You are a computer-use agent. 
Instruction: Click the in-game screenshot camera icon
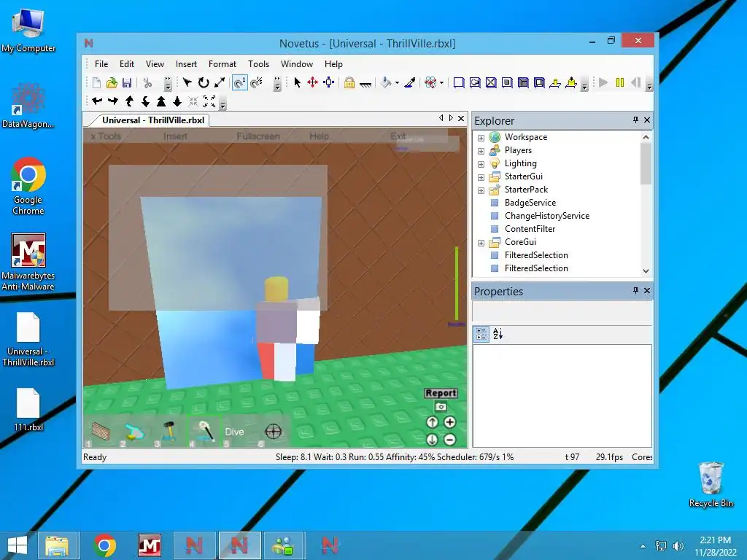click(441, 407)
